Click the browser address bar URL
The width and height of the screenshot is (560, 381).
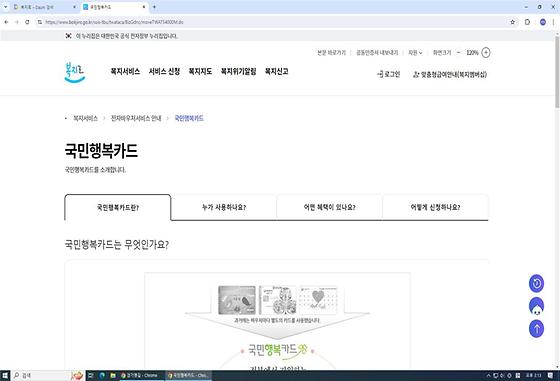114,22
